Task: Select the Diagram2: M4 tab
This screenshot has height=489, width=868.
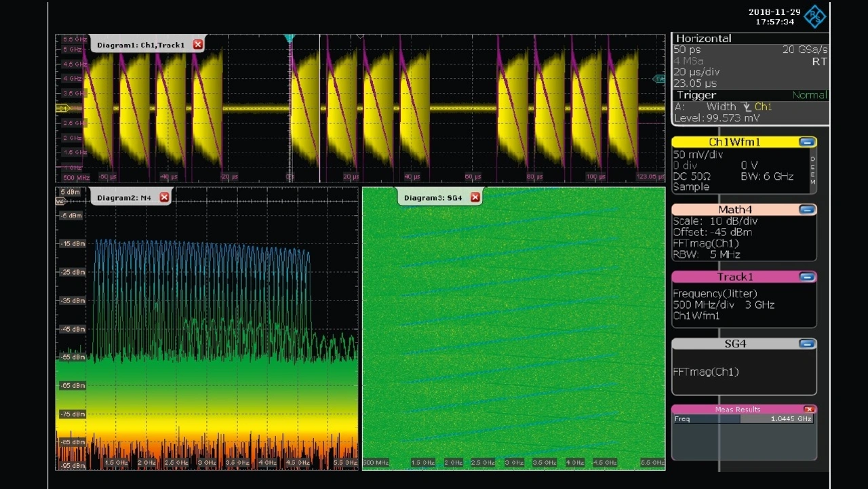Action: click(x=124, y=197)
